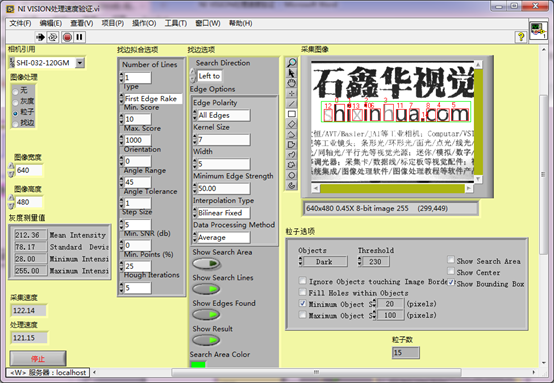
Task: Open the 帮助(H) menu
Action: (x=241, y=23)
